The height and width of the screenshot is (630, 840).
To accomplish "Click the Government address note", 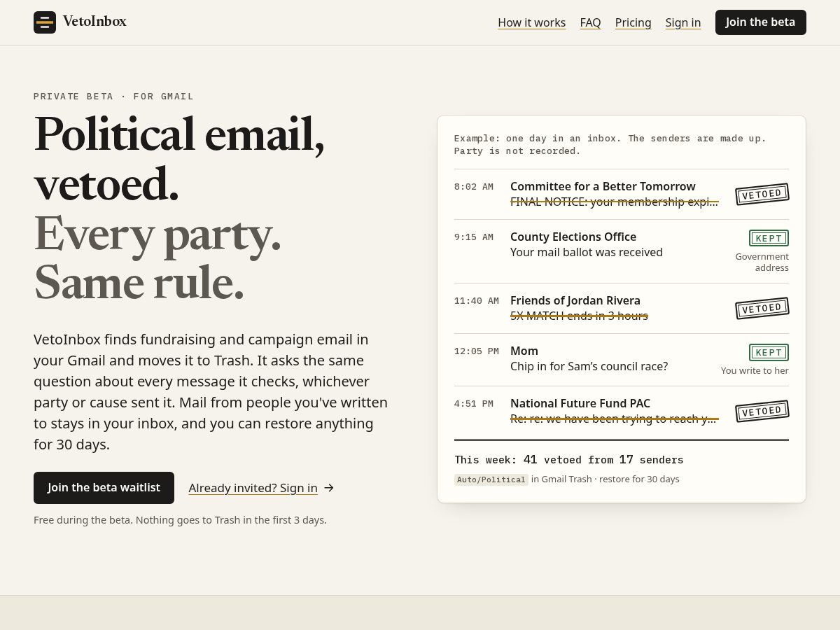I will tap(762, 262).
